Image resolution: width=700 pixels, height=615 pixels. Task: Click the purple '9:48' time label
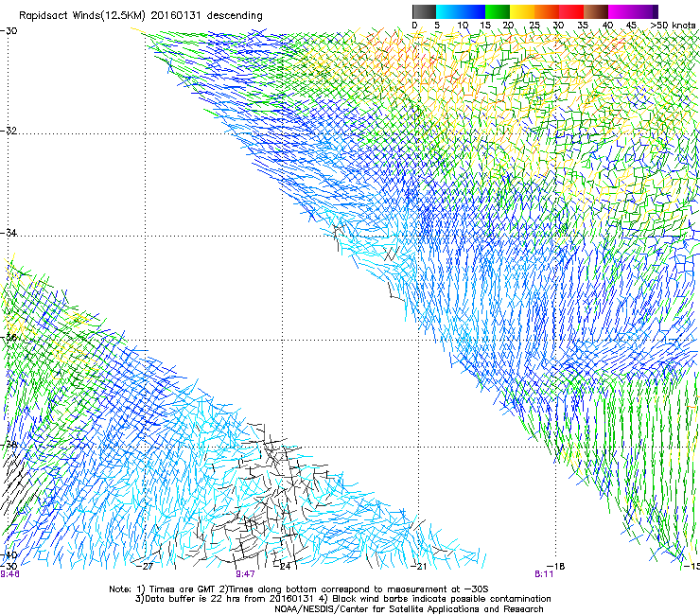tap(9, 574)
